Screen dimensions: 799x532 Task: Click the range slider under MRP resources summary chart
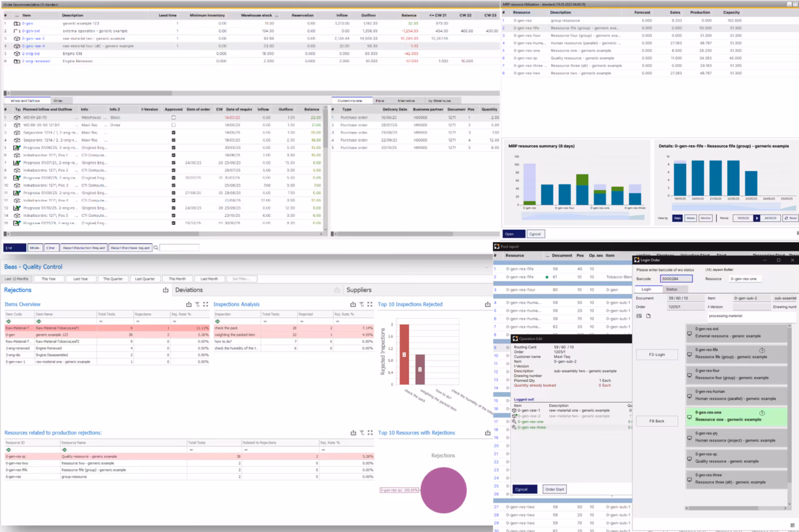click(583, 216)
